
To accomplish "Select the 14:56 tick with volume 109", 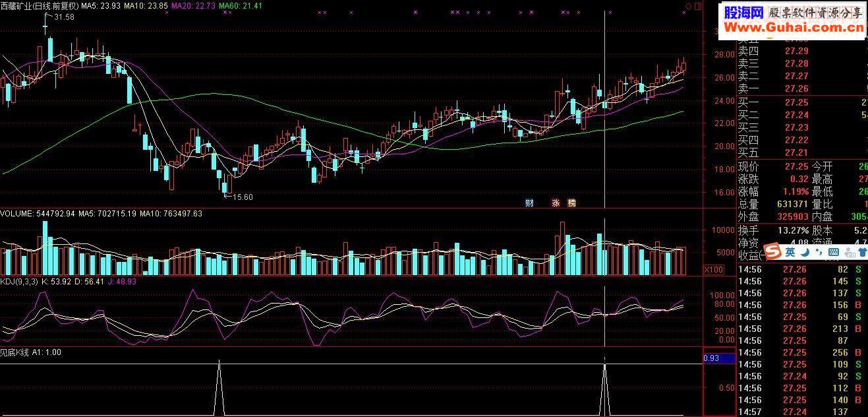I will coord(801,364).
